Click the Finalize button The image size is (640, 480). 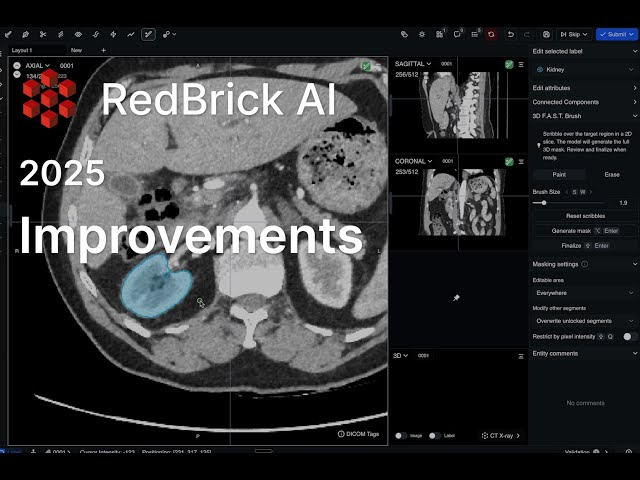click(585, 246)
